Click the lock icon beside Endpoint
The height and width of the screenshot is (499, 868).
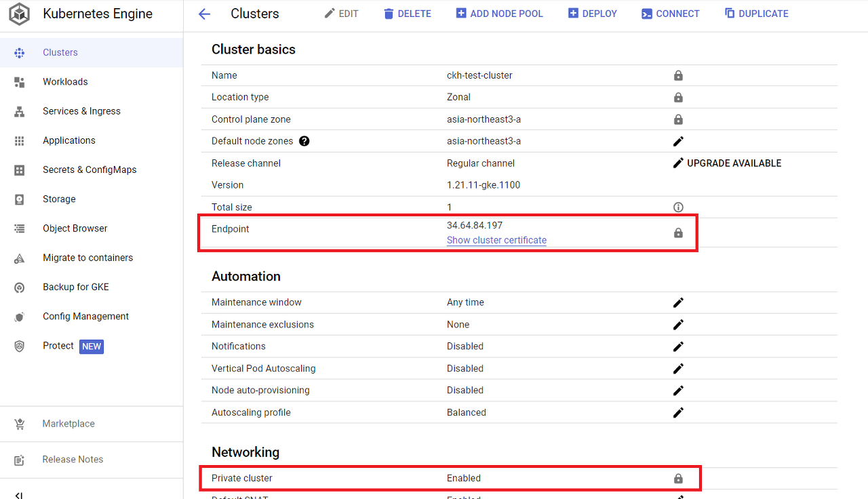[678, 233]
